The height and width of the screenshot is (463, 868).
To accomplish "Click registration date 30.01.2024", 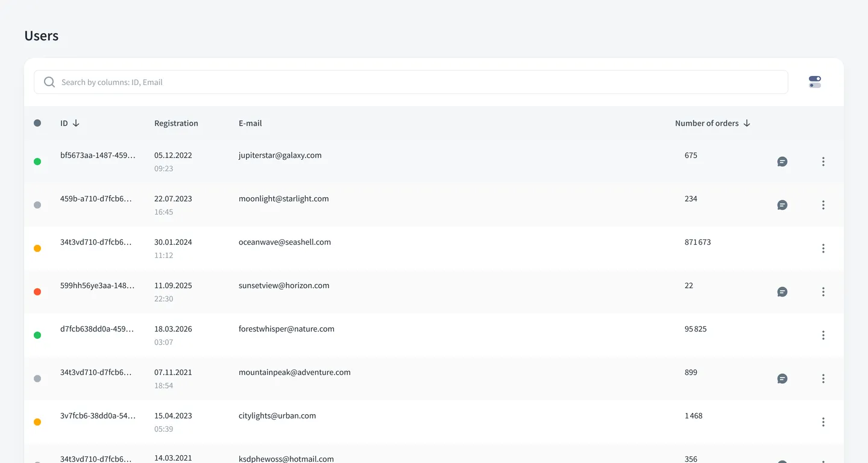I will 173,242.
